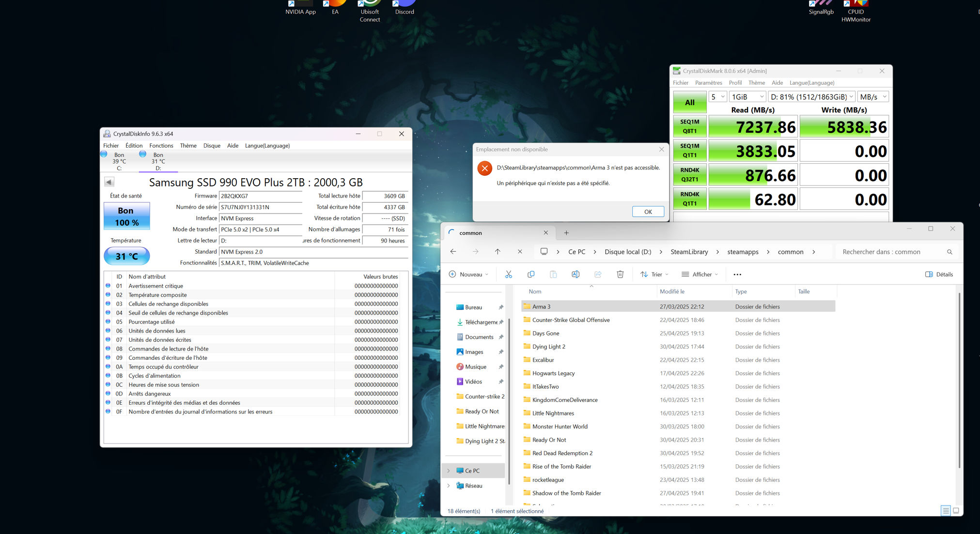Go up one folder level in Explorer

coord(498,252)
